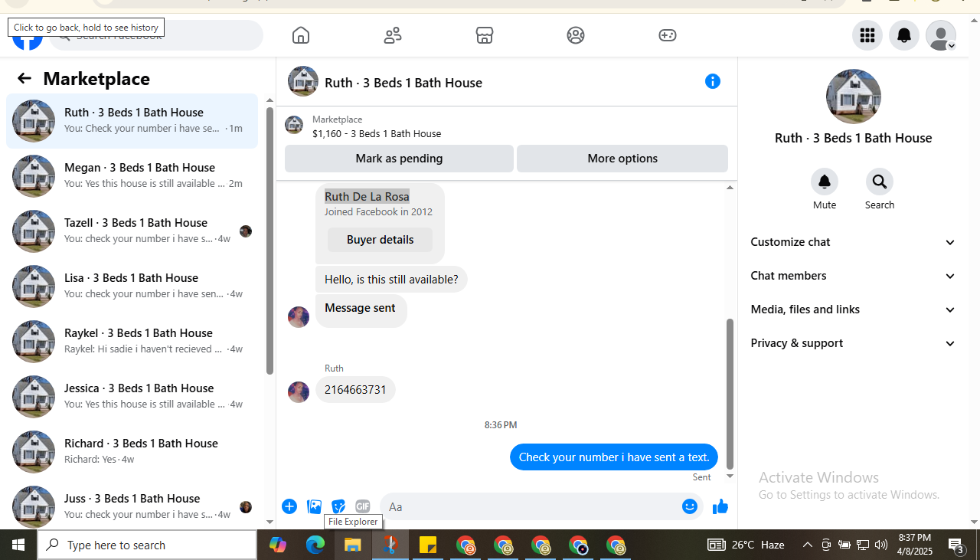This screenshot has width=980, height=560.
Task: Open More options for the listing
Action: (622, 159)
